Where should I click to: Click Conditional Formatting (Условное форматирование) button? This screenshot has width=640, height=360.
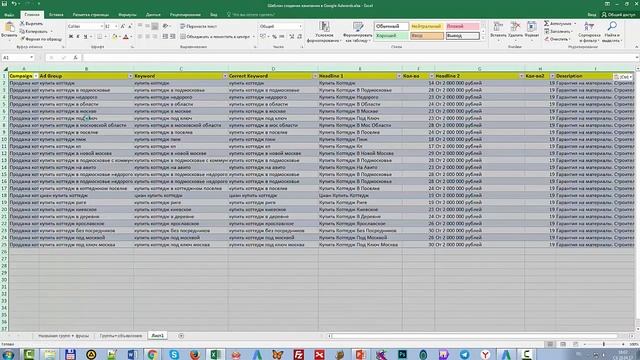[x=324, y=32]
